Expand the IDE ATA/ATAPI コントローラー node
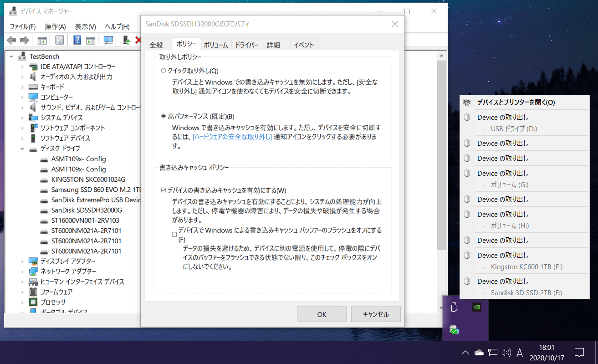This screenshot has width=598, height=364. 22,67
